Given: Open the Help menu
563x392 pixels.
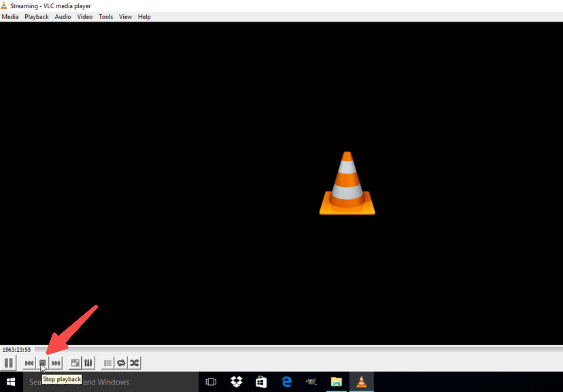Looking at the screenshot, I should tap(144, 17).
